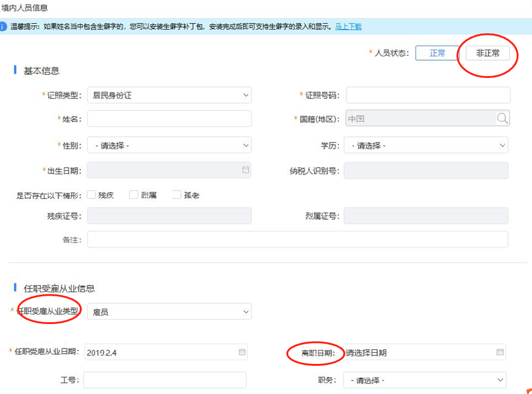532x394 pixels.
Task: Open the 马上下载 download link
Action: [348, 26]
